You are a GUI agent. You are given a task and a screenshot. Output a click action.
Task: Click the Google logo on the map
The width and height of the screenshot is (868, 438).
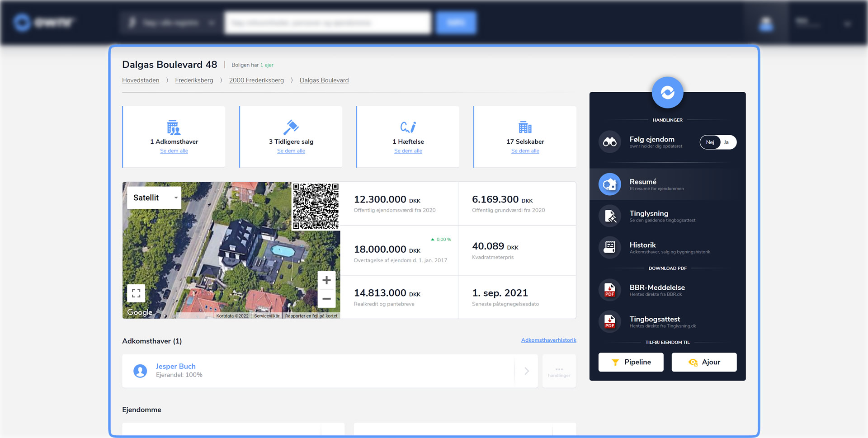140,312
